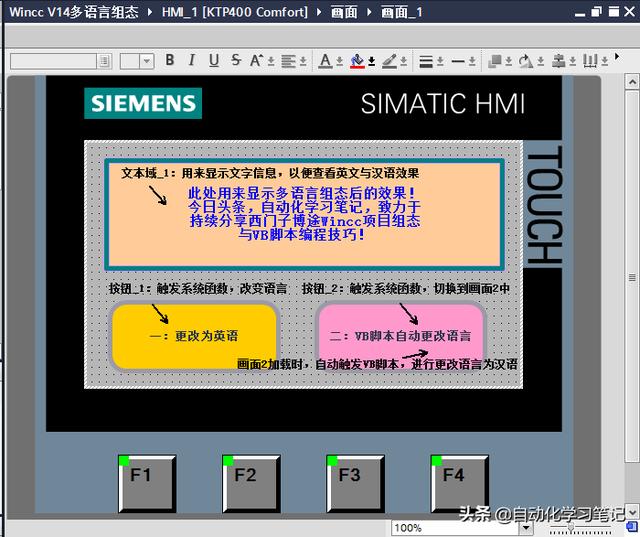Toggle strikethrough text formatting
Image resolution: width=640 pixels, height=537 pixels.
click(236, 60)
